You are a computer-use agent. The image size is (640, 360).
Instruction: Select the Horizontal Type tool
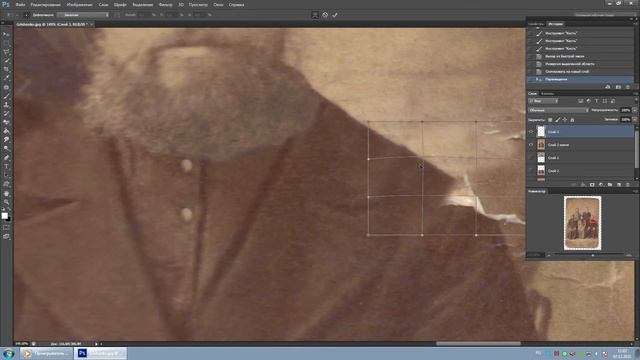[6, 167]
